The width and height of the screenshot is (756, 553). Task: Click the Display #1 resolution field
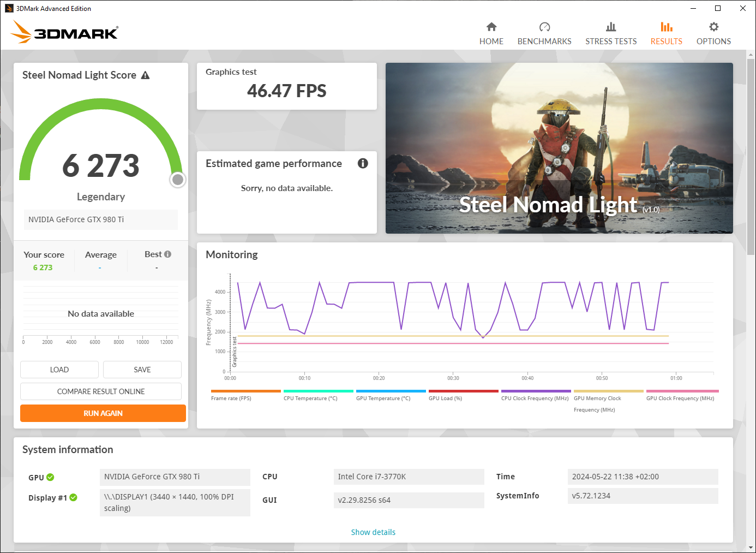tap(175, 502)
